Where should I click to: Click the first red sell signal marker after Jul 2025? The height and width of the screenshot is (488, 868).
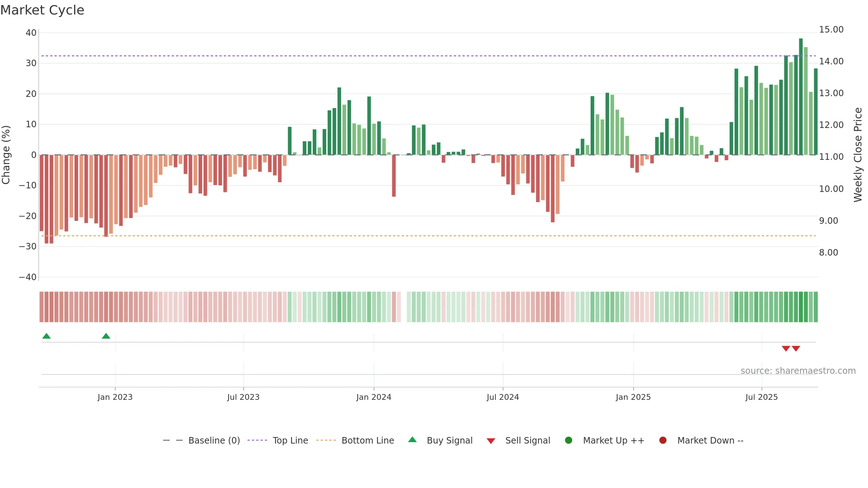786,348
